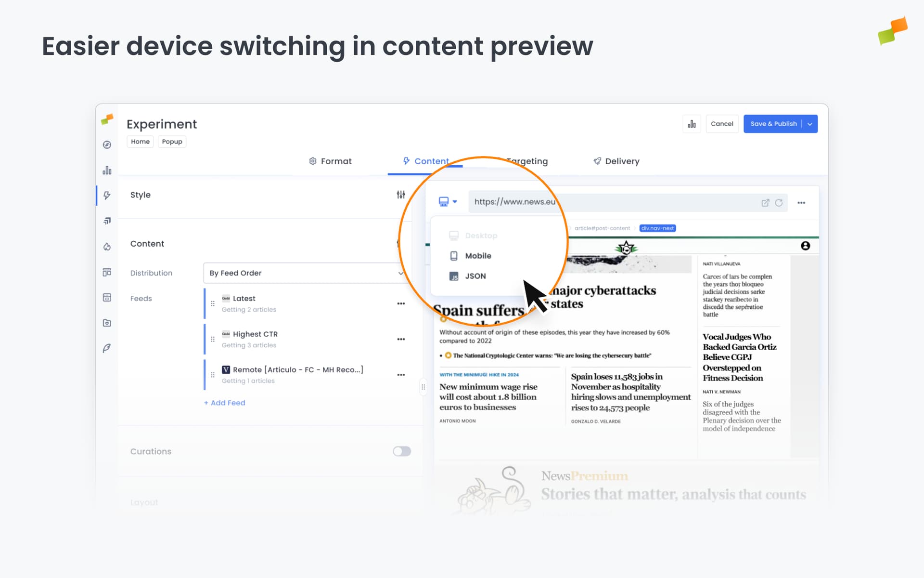The height and width of the screenshot is (578, 924).
Task: Expand the Save & Publish options chevron
Action: pos(810,124)
